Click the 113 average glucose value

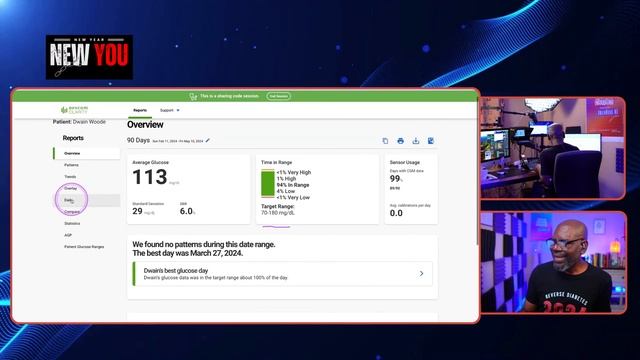coord(150,177)
